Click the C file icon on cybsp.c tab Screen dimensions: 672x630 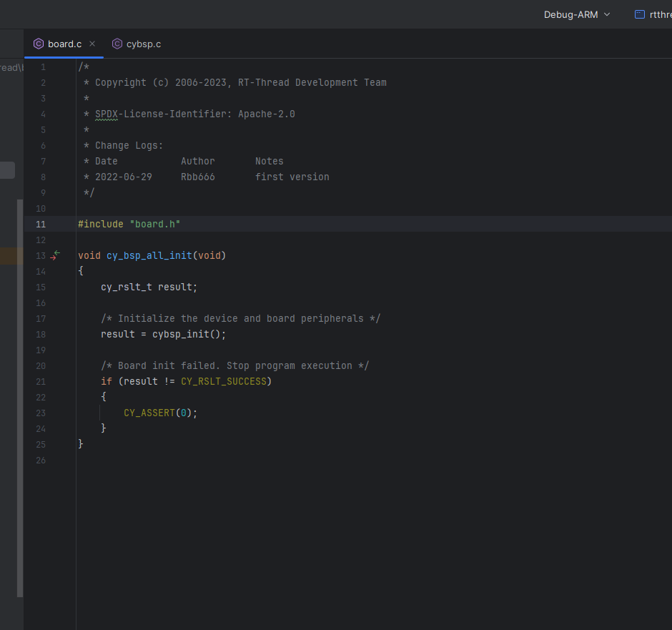click(117, 44)
